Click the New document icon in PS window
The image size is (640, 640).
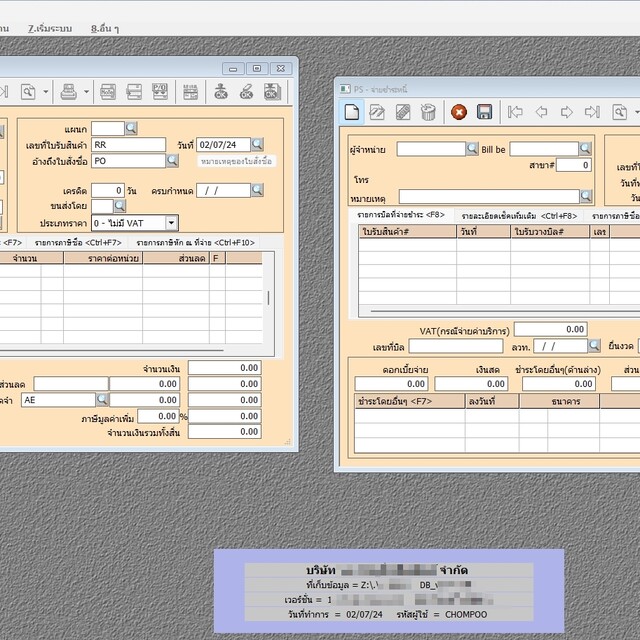351,112
